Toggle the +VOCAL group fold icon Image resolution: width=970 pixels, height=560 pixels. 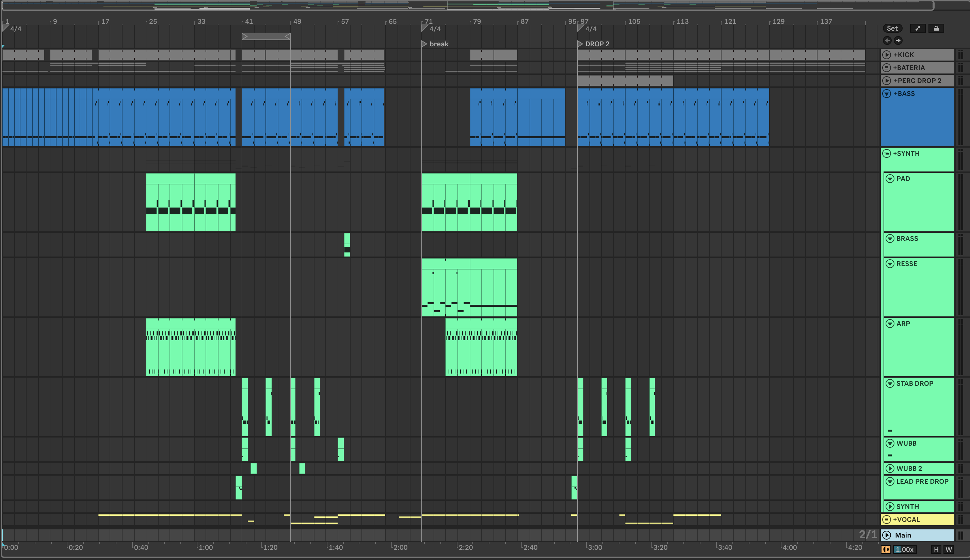point(887,520)
